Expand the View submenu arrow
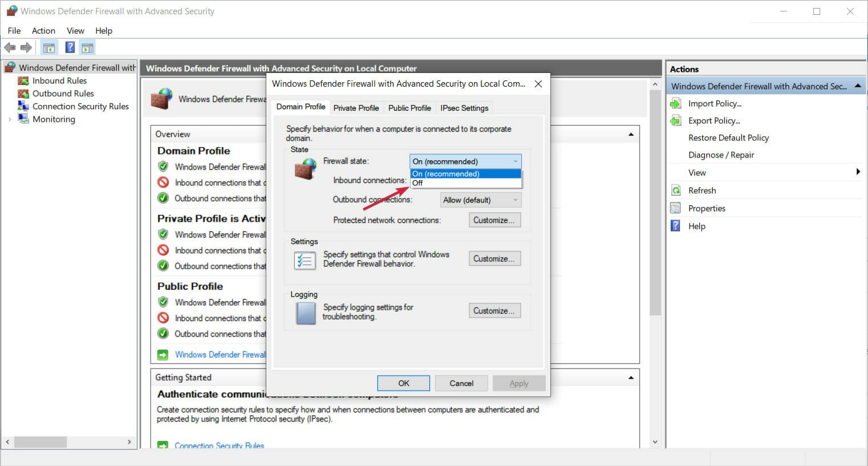 858,172
